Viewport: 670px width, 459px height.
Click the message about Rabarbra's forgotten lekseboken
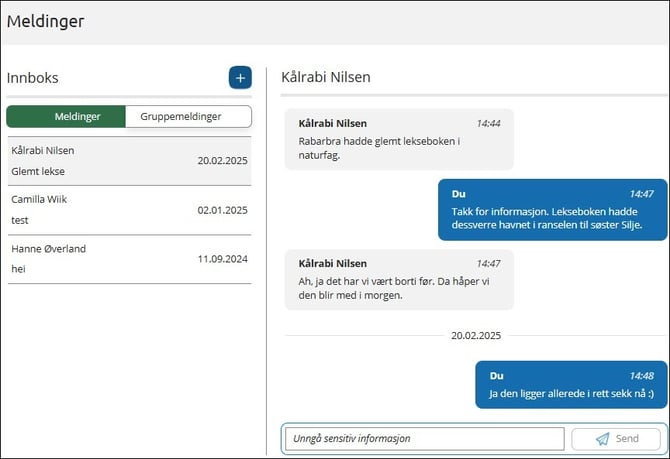coord(398,139)
